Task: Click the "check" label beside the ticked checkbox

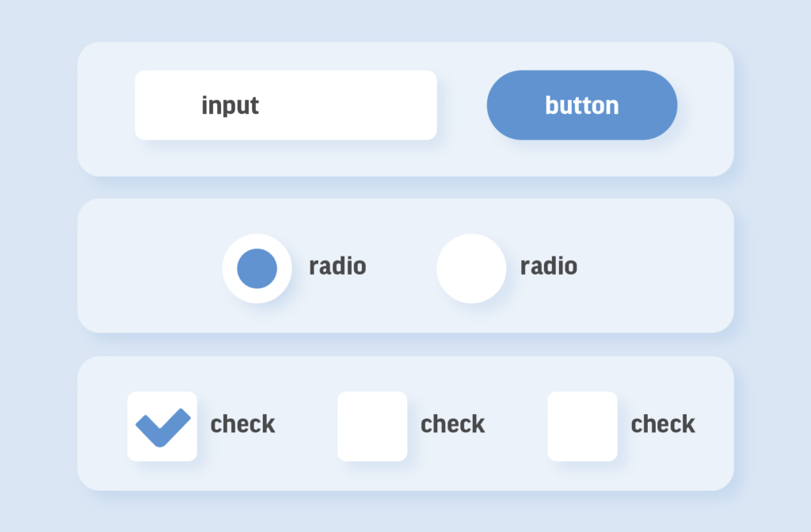Action: tap(243, 424)
